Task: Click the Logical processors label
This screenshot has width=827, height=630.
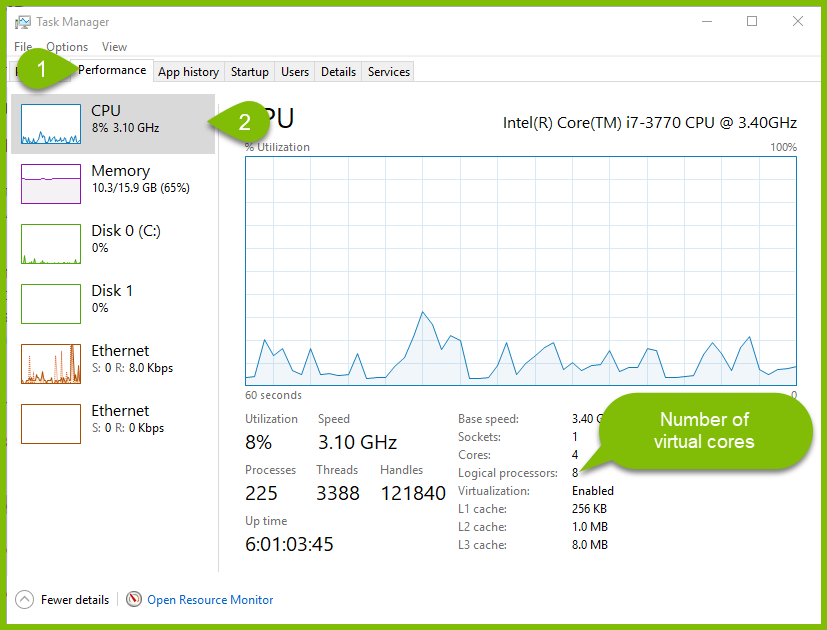Action: pos(507,473)
